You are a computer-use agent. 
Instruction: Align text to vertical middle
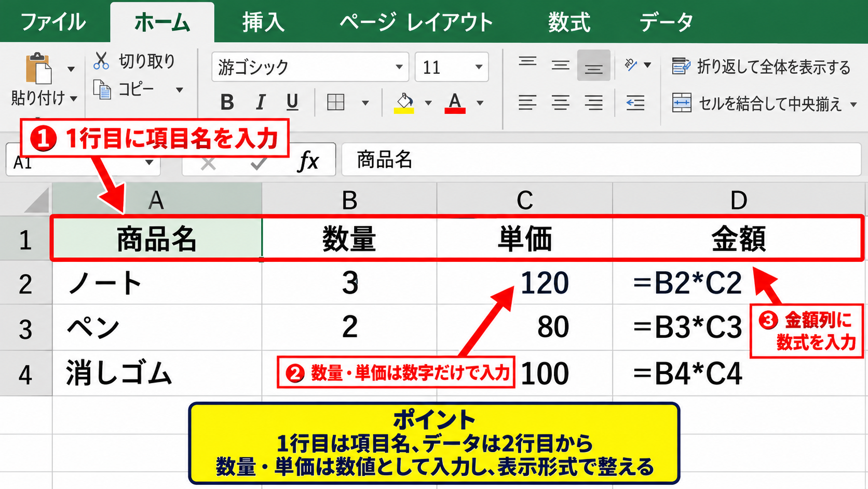560,65
